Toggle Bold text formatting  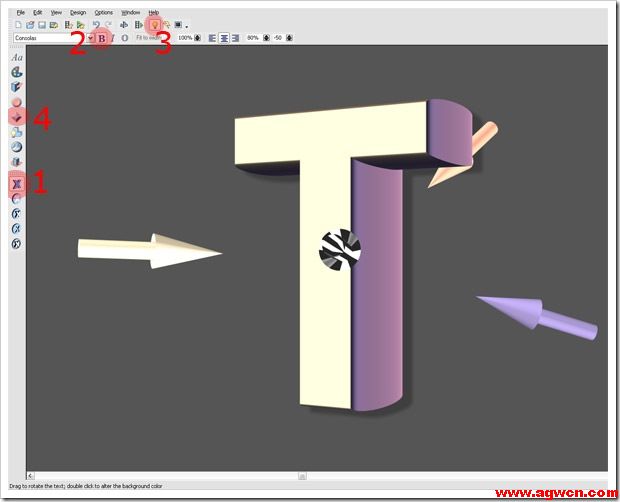click(x=101, y=37)
